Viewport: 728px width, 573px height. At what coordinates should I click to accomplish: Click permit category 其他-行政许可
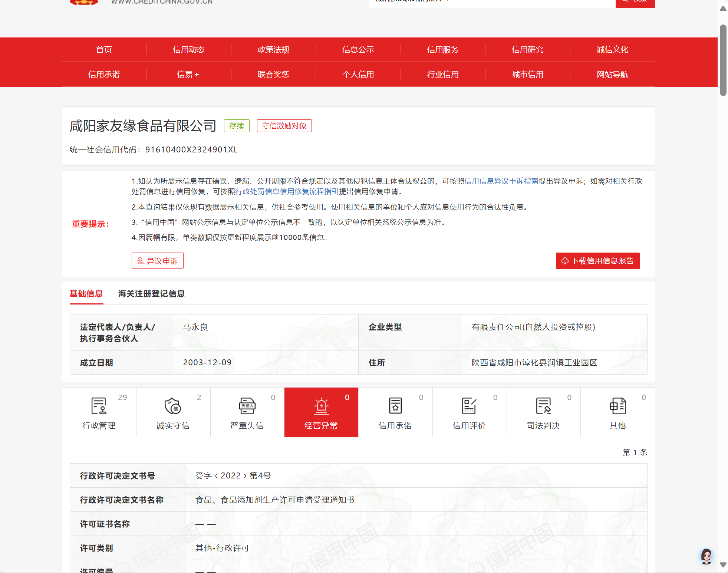tap(222, 548)
